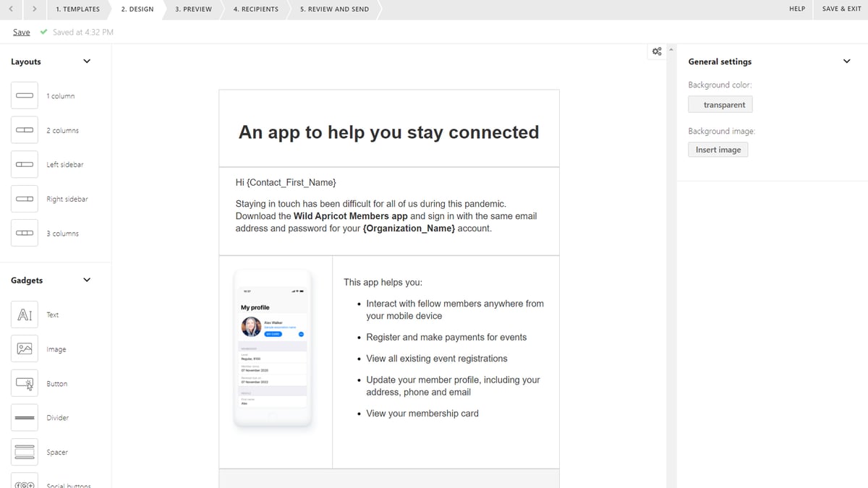Image resolution: width=868 pixels, height=488 pixels.
Task: Select the 2 columns layout icon
Action: [25, 130]
